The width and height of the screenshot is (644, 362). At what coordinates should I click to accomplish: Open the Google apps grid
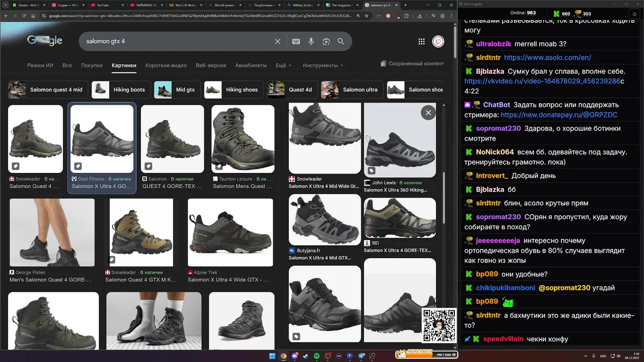click(x=422, y=41)
